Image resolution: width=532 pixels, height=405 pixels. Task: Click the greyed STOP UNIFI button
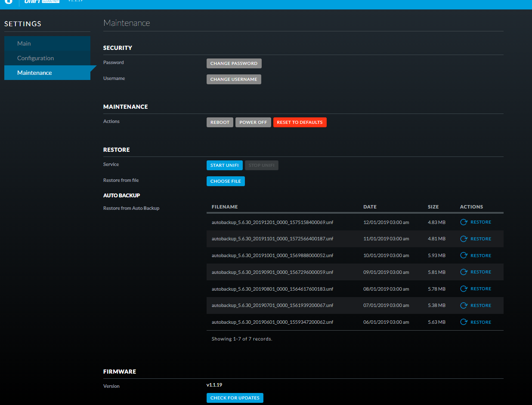[262, 165]
